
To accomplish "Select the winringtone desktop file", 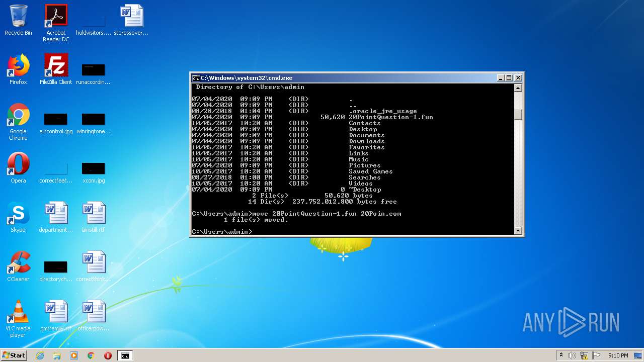I will tap(94, 123).
